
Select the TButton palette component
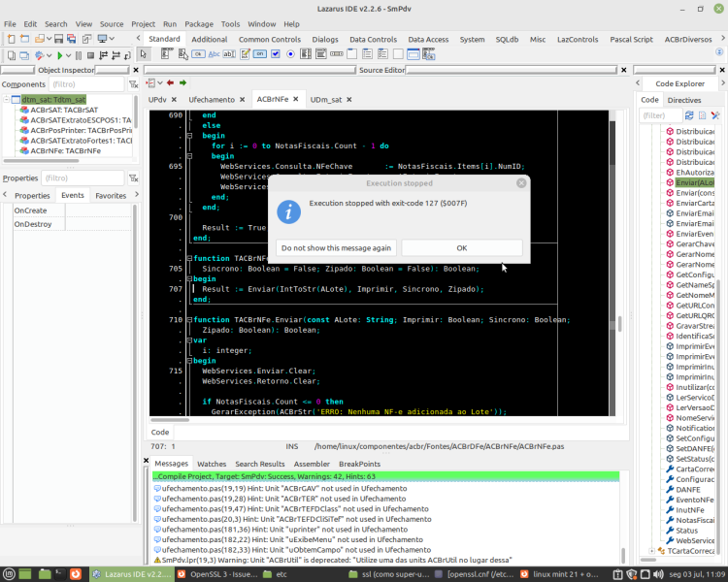[198, 54]
